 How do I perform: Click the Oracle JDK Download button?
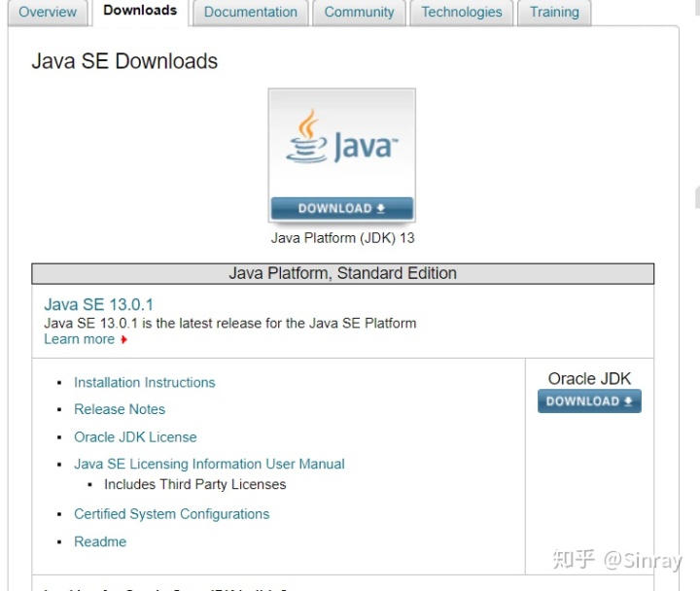tap(589, 401)
